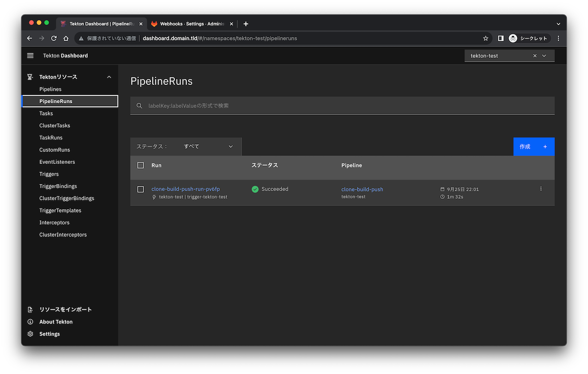Click the Settings gear icon
Image resolution: width=588 pixels, height=374 pixels.
(30, 334)
